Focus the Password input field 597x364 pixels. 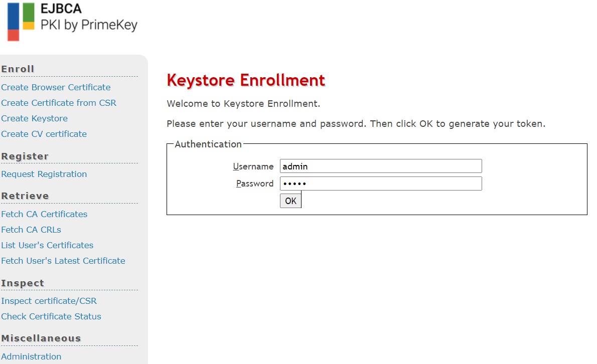point(381,184)
